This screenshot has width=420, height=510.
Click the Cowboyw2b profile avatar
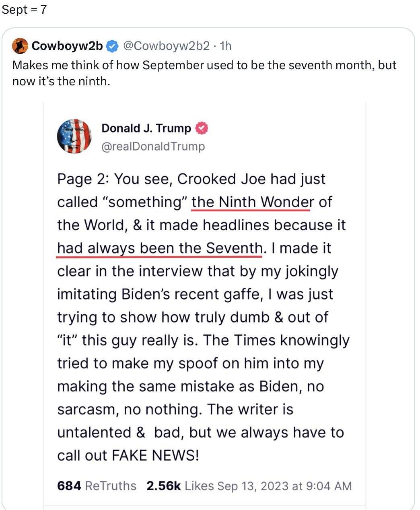point(20,46)
